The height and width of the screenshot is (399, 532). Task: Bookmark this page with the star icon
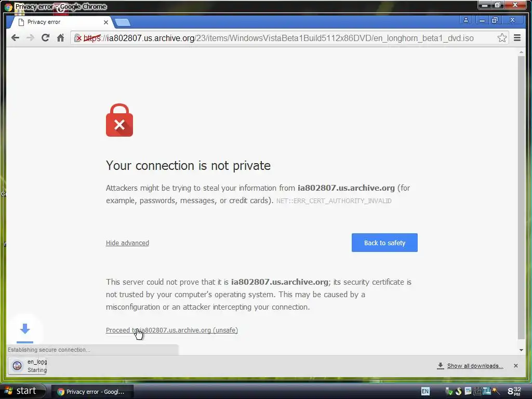click(x=502, y=37)
